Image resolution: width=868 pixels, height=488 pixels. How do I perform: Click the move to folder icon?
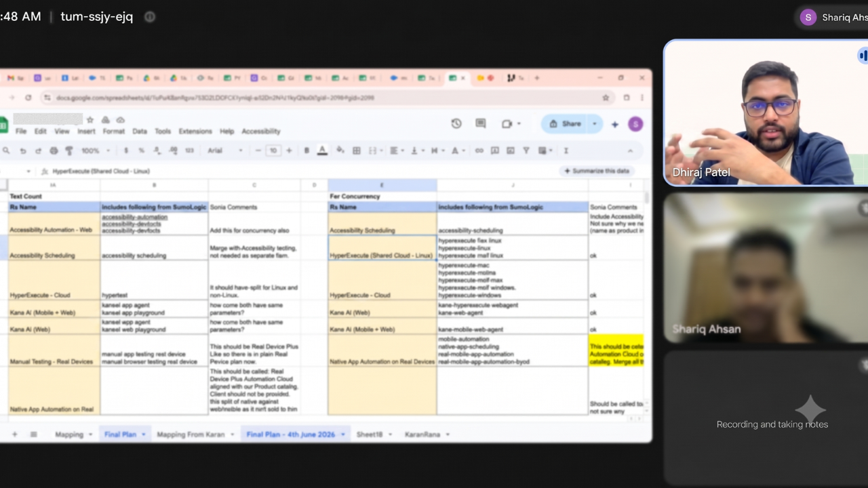pos(105,120)
